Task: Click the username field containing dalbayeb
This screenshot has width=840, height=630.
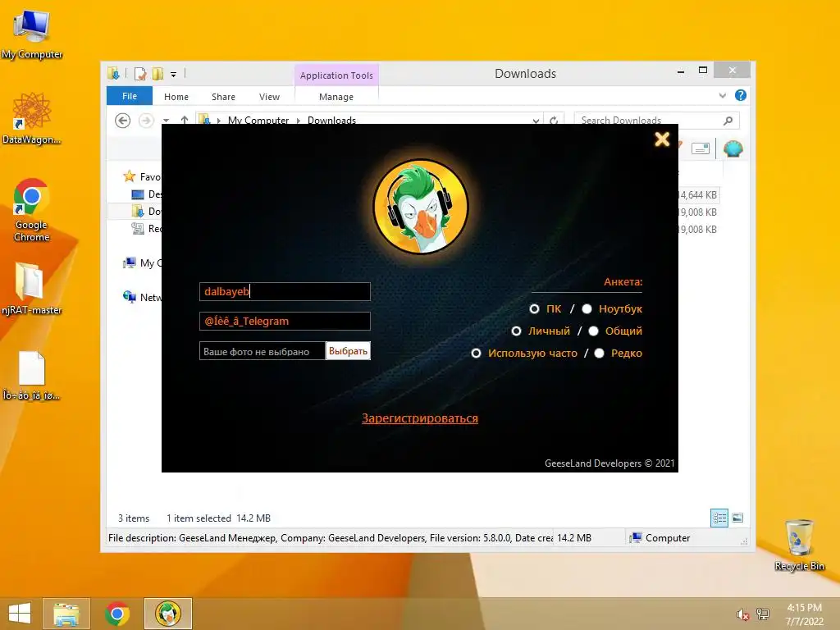Action: [x=285, y=291]
